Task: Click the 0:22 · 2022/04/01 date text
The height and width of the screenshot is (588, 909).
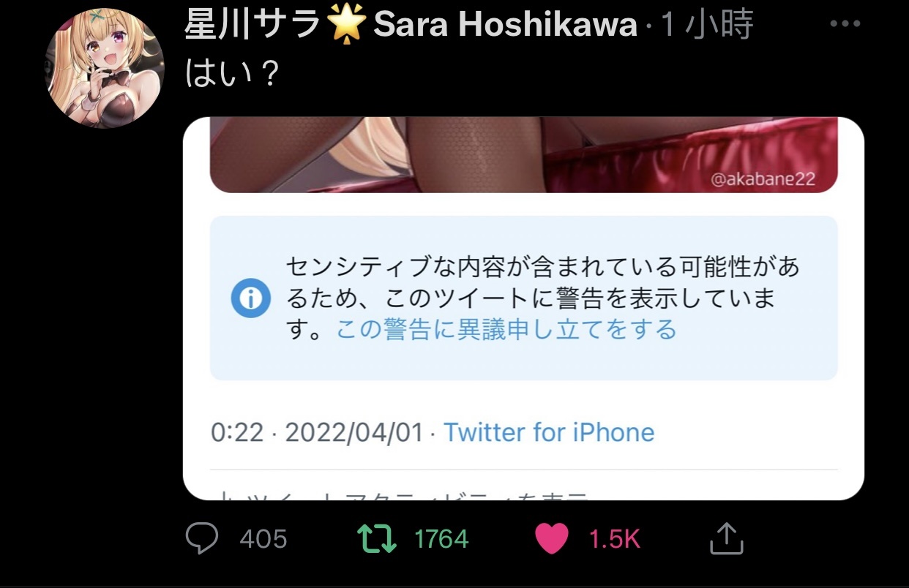Action: point(317,432)
